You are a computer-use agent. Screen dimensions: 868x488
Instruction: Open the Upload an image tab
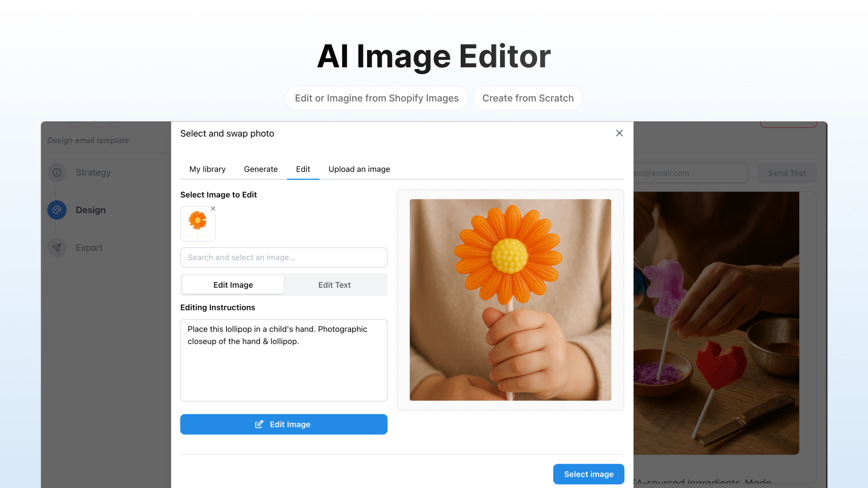tap(359, 169)
